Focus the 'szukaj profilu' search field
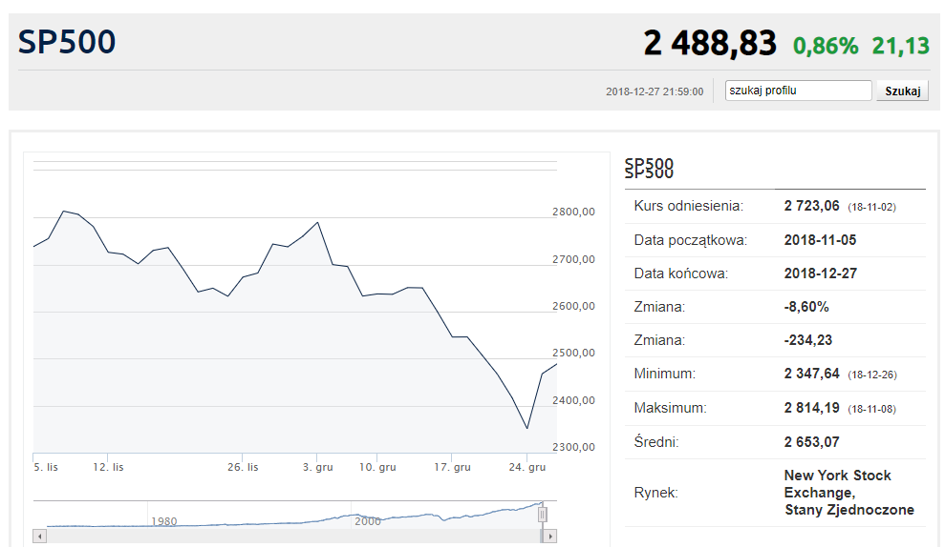The height and width of the screenshot is (547, 945). 798,90
